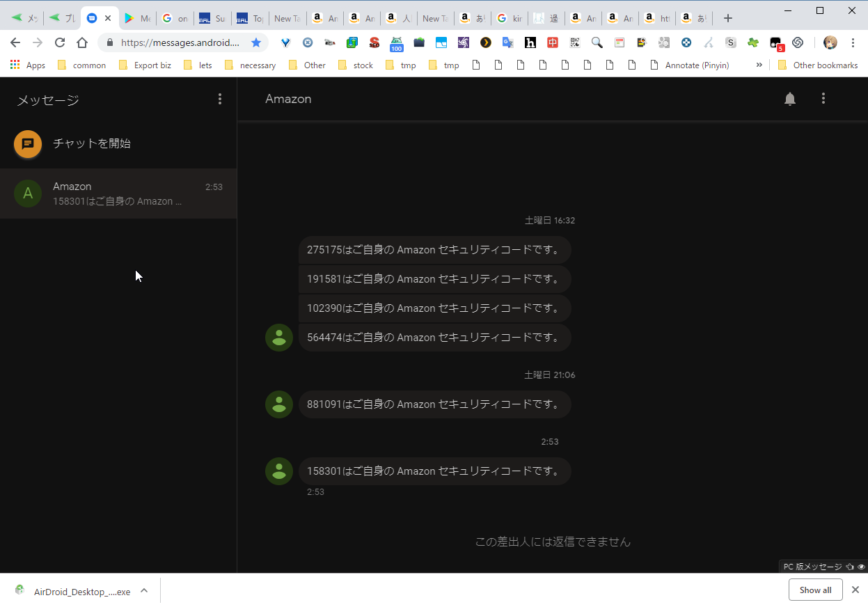Reload the Messages page
Screen dimensions: 868x607
coord(60,42)
